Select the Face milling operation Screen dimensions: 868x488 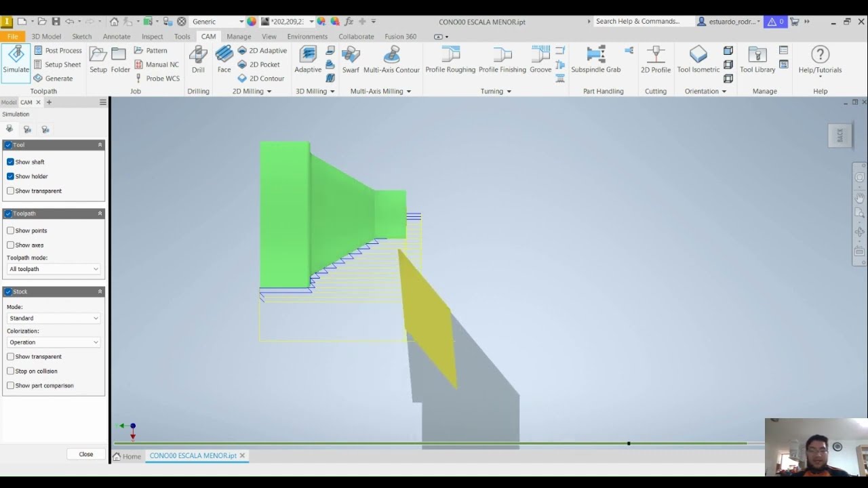click(x=224, y=61)
